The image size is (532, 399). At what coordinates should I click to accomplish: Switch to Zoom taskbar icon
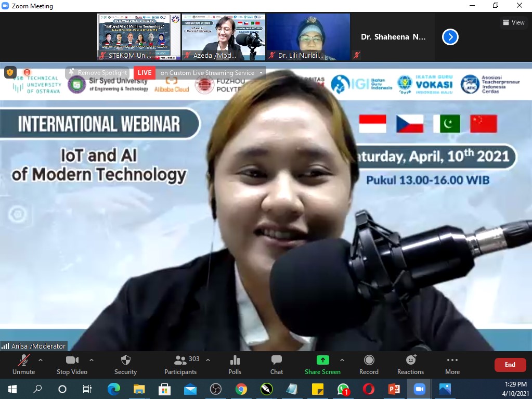420,389
